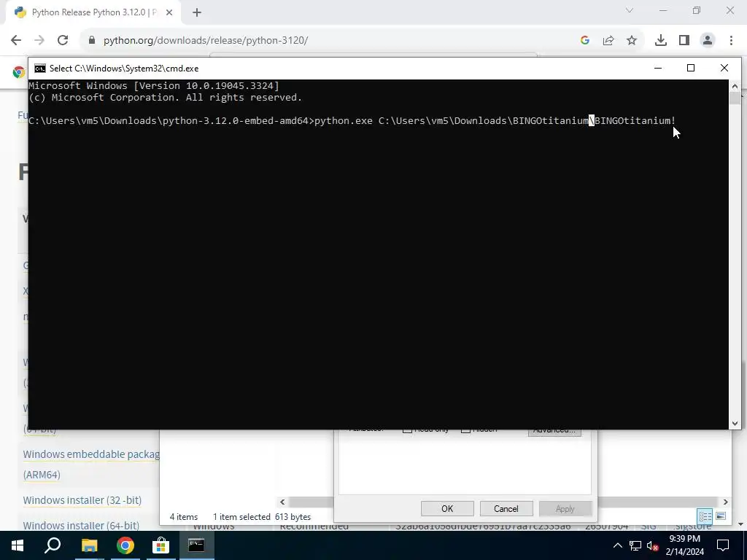The image size is (747, 560).
Task: Click the 1 item selected status text
Action: click(241, 517)
